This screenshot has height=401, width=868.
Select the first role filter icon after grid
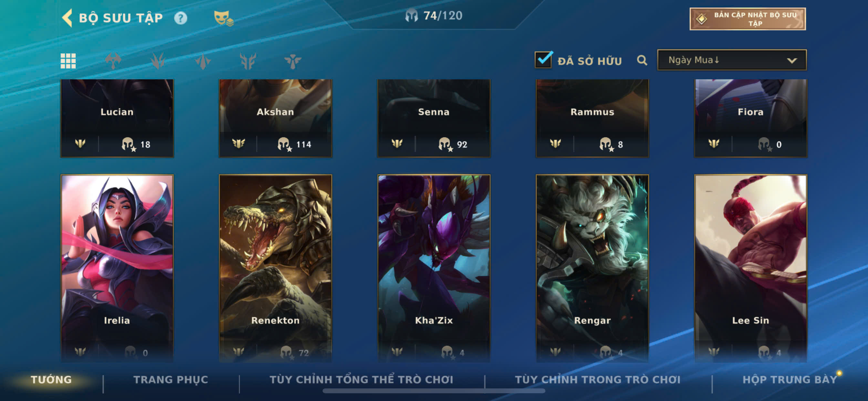click(x=113, y=61)
